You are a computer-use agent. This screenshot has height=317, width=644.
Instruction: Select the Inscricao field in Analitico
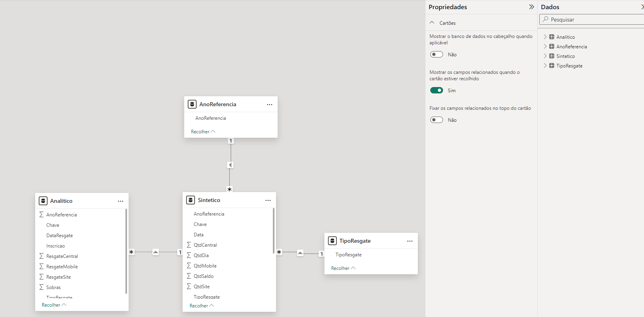click(x=56, y=246)
